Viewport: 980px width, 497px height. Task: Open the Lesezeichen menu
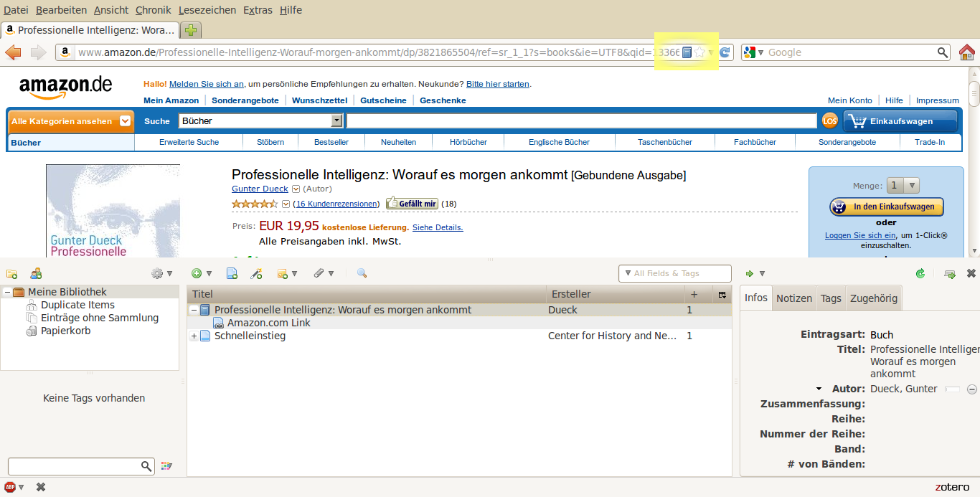click(x=207, y=10)
